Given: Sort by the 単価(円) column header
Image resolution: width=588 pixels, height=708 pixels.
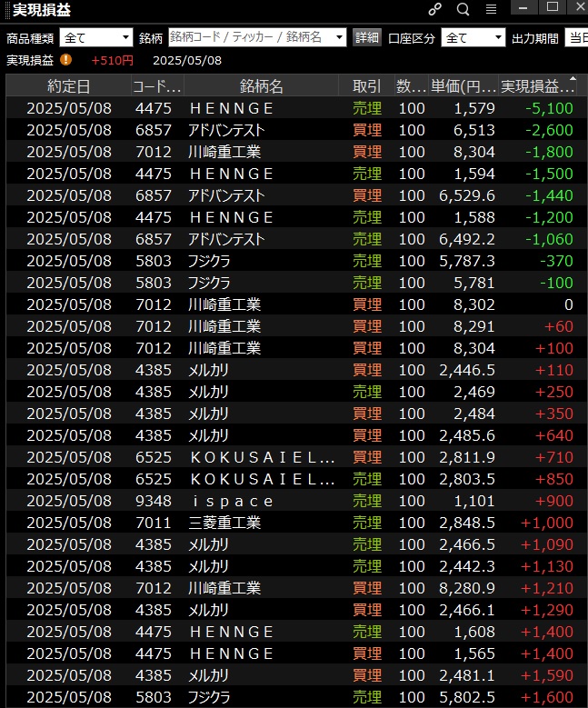Looking at the screenshot, I should [463, 85].
